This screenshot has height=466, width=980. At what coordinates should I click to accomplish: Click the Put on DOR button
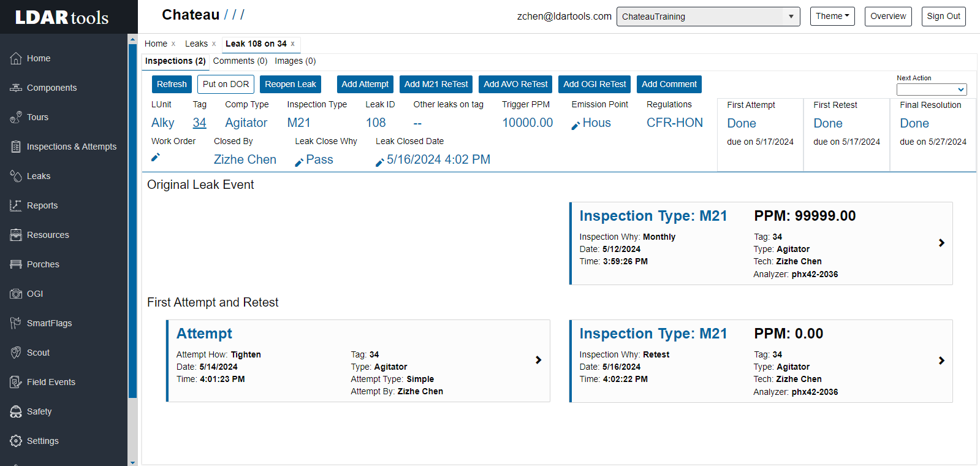(226, 84)
